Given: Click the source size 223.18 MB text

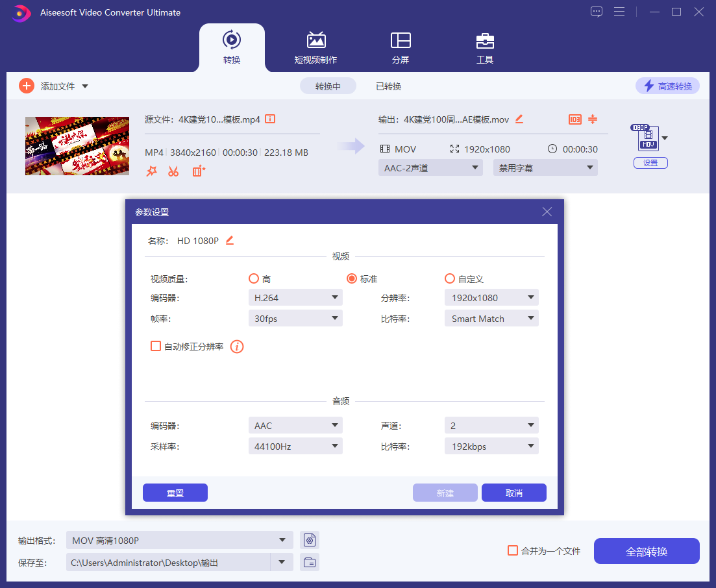Looking at the screenshot, I should pyautogui.click(x=286, y=153).
